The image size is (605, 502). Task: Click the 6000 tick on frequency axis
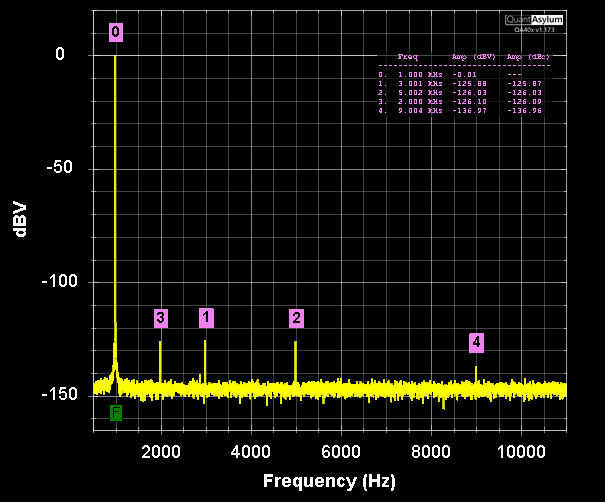341,451
